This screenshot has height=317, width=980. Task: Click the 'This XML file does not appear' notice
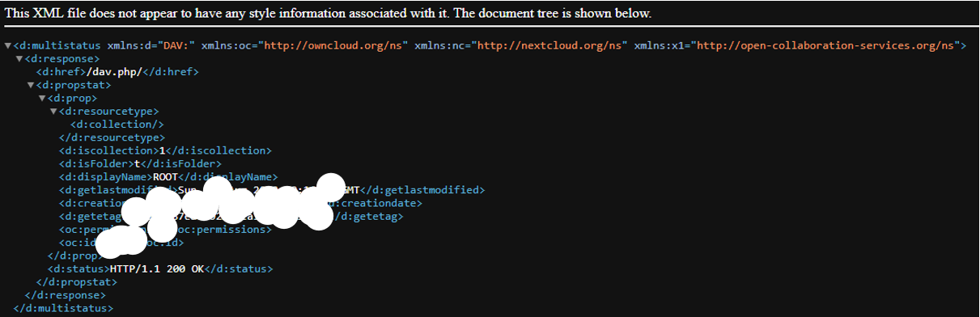click(328, 14)
